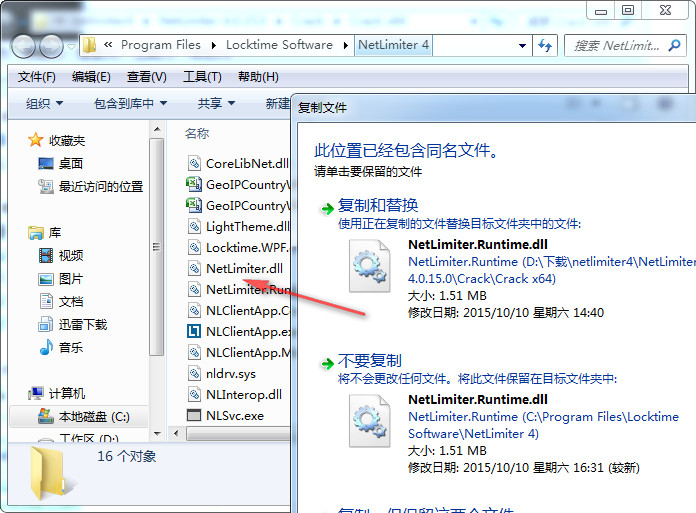Click large folder icon in details pane
The height and width of the screenshot is (513, 696).
53,474
